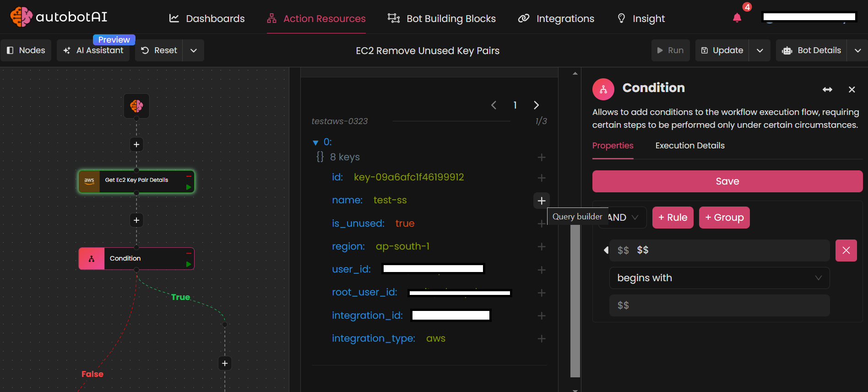Viewport: 868px width, 392px height.
Task: Open the Dashboards menu
Action: coord(207,18)
